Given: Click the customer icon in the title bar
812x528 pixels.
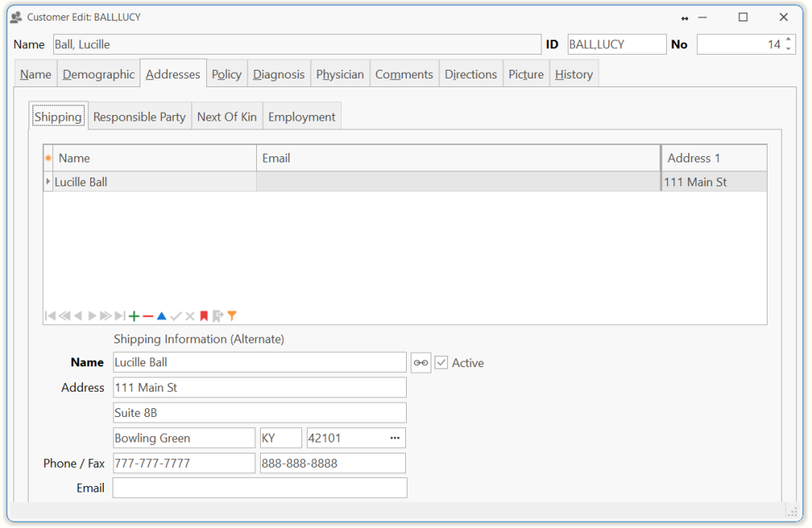Looking at the screenshot, I should [16, 17].
